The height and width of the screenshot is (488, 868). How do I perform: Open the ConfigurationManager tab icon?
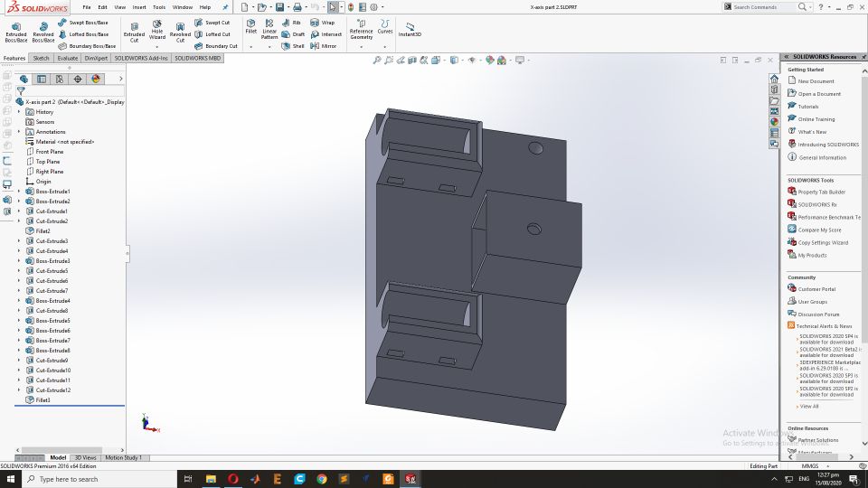[60, 80]
